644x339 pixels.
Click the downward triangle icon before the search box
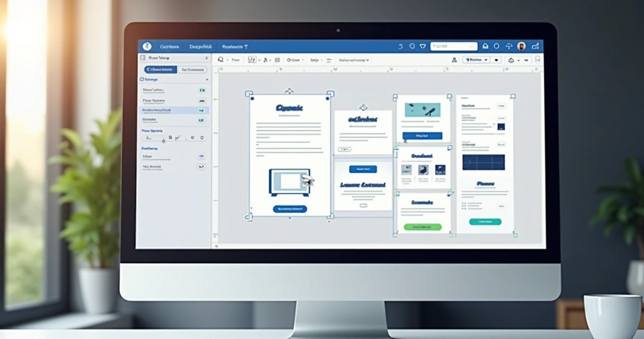point(423,47)
